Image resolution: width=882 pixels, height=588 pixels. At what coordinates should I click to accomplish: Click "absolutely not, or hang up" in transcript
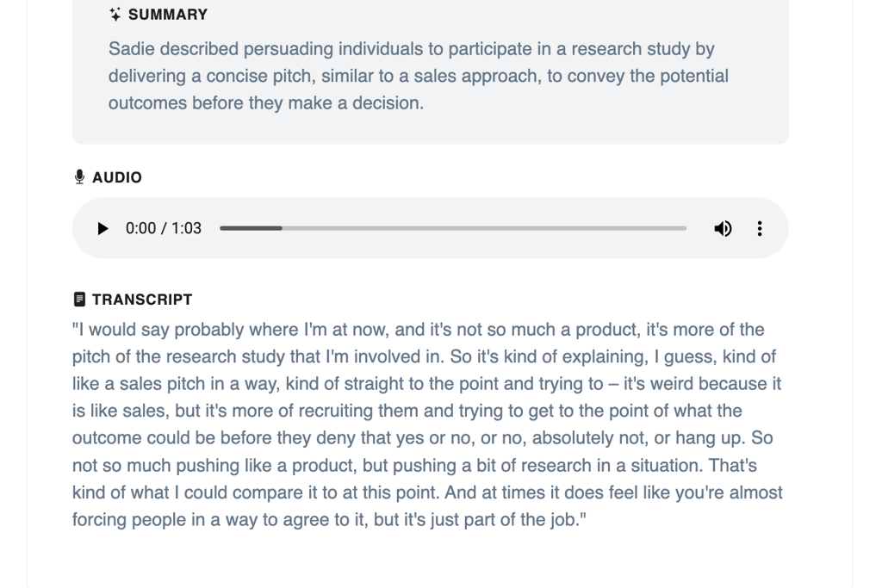(637, 438)
